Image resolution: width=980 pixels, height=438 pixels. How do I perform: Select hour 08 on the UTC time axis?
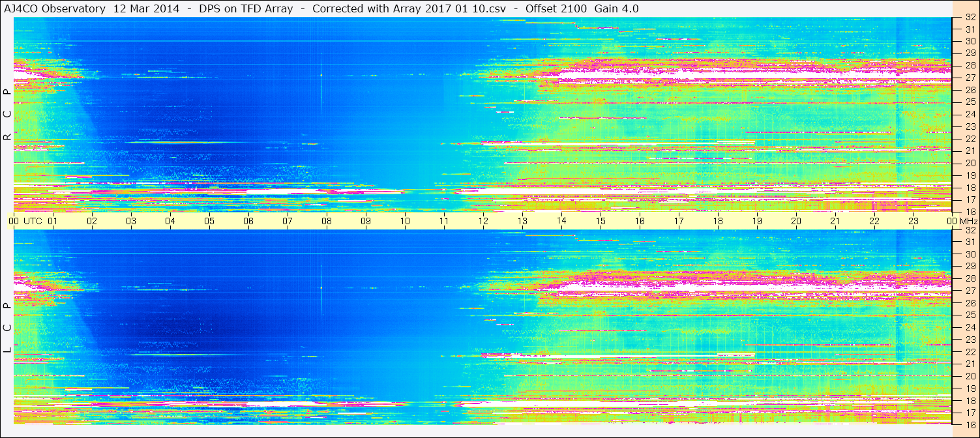coord(327,221)
